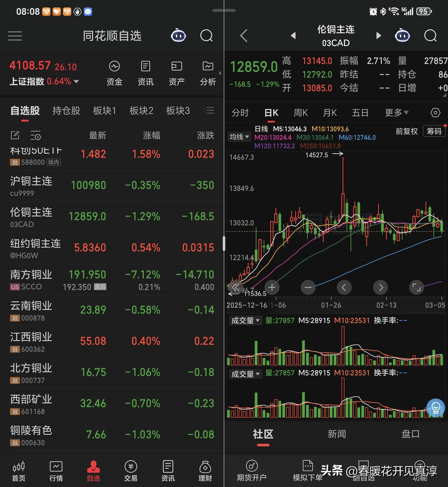Open the 社区 community tab
This screenshot has width=448, height=487.
263,434
